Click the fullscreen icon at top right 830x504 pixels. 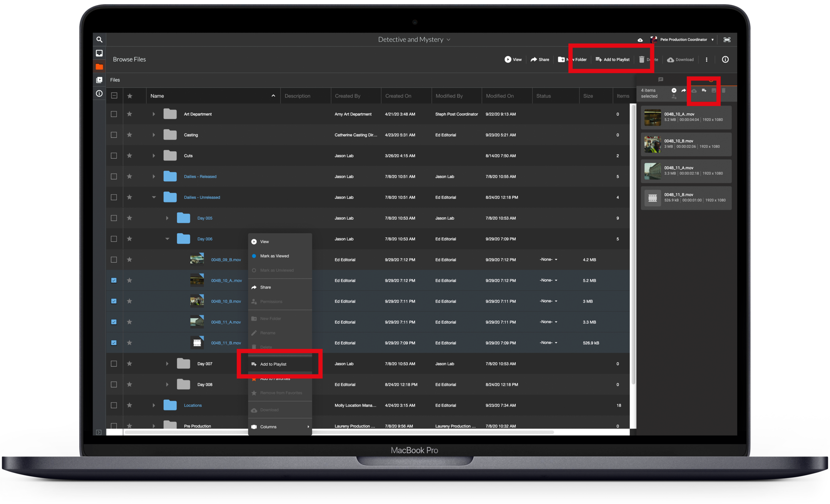pos(727,40)
